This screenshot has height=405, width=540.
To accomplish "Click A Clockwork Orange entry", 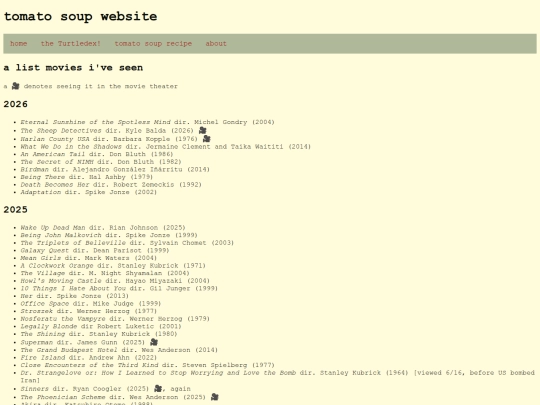I will coord(113,266).
